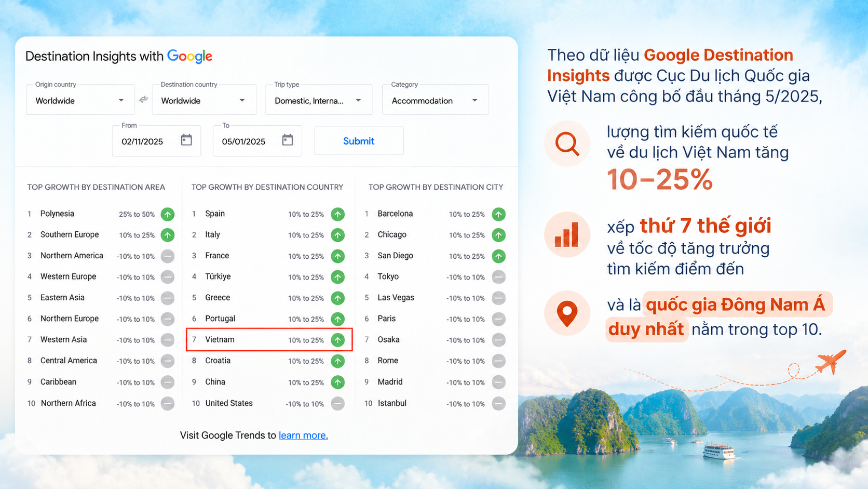Swap origin and destination countries icon

click(144, 99)
